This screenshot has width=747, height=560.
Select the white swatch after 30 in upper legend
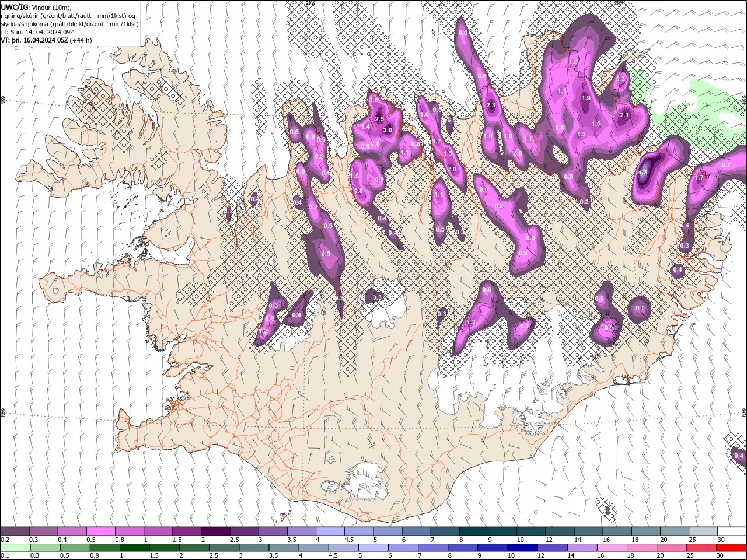pyautogui.click(x=732, y=531)
